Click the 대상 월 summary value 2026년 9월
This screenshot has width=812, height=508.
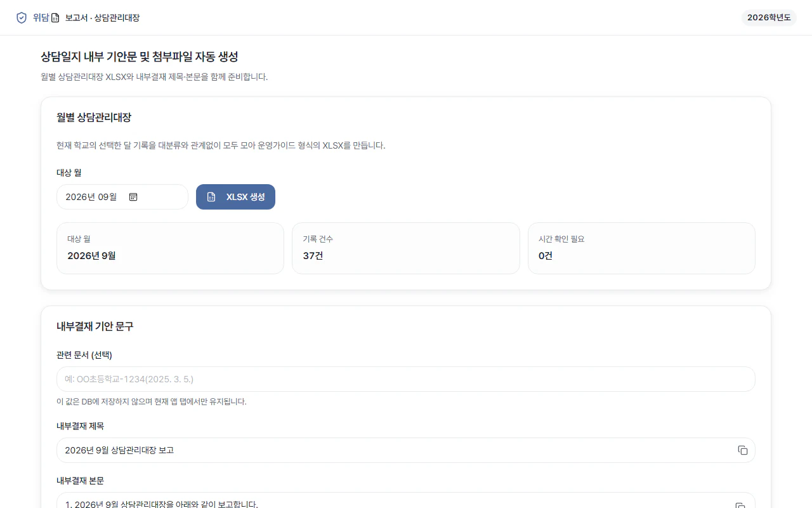(x=91, y=256)
